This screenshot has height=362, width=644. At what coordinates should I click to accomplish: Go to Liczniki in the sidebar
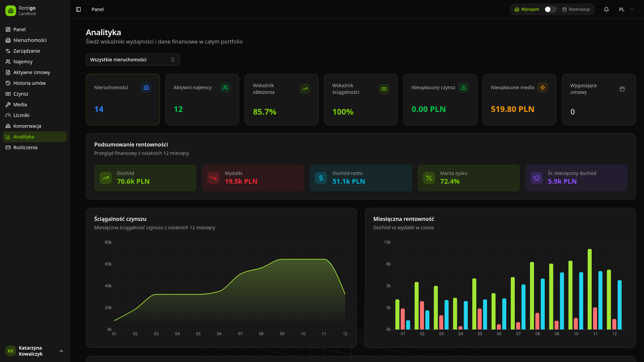21,115
